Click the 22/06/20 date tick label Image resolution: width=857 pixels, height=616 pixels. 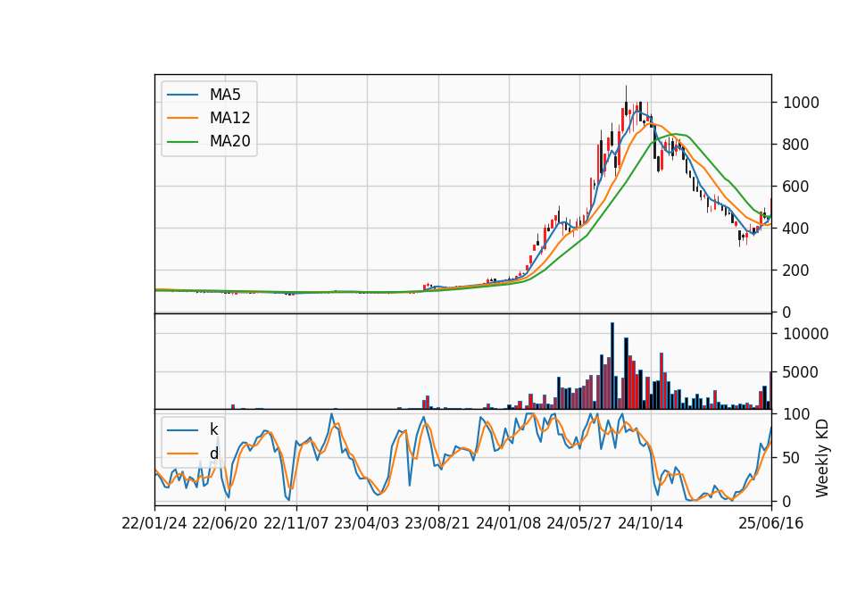coord(225,523)
